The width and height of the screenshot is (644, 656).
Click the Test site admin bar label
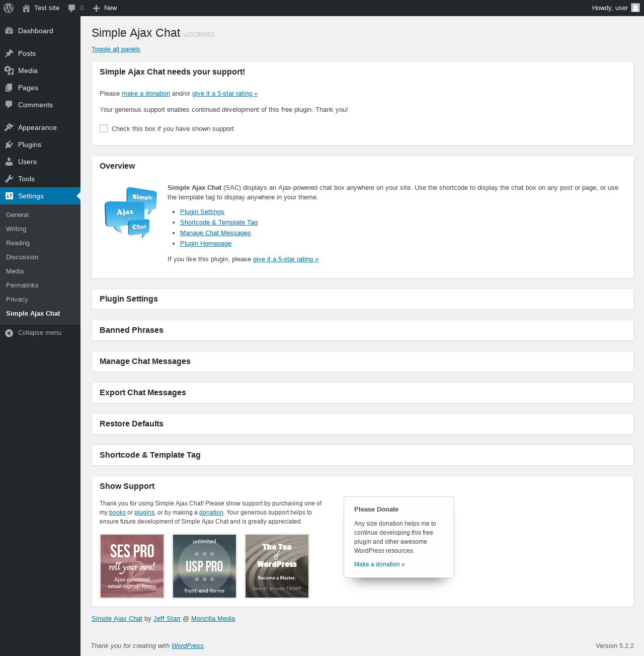click(x=47, y=8)
